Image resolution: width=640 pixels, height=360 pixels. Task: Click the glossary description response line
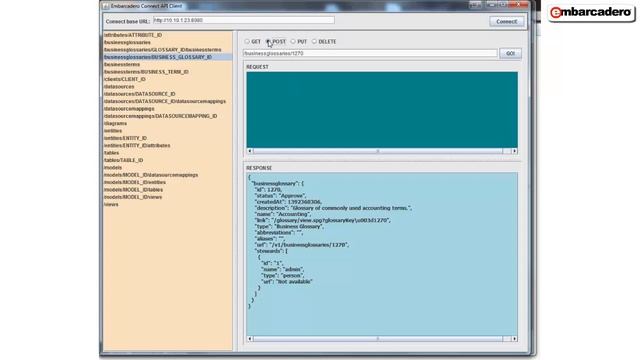pos(333,208)
